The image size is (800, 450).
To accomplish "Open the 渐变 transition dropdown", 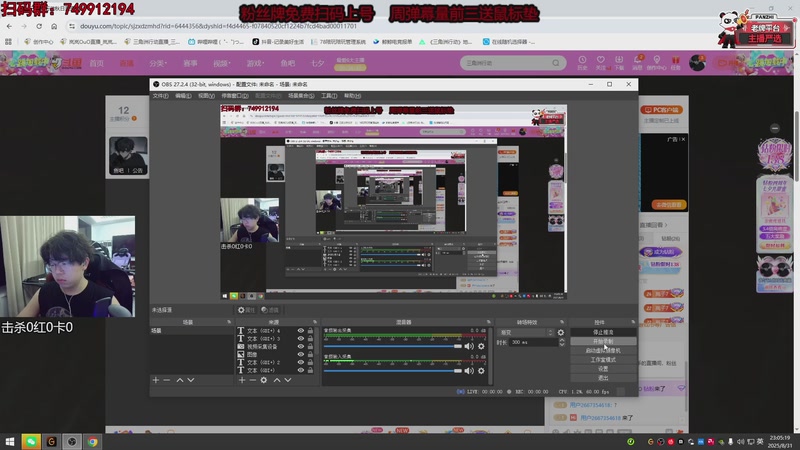I will tap(526, 333).
